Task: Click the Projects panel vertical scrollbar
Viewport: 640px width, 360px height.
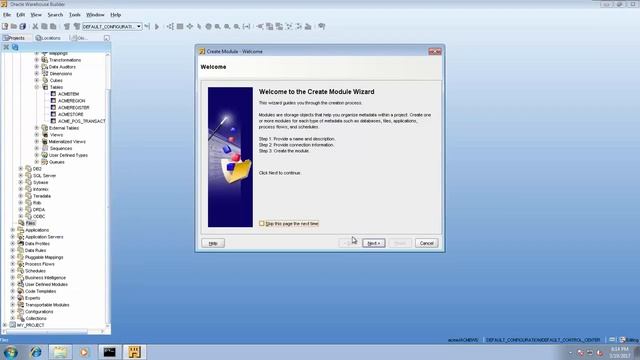Action: tap(108, 189)
